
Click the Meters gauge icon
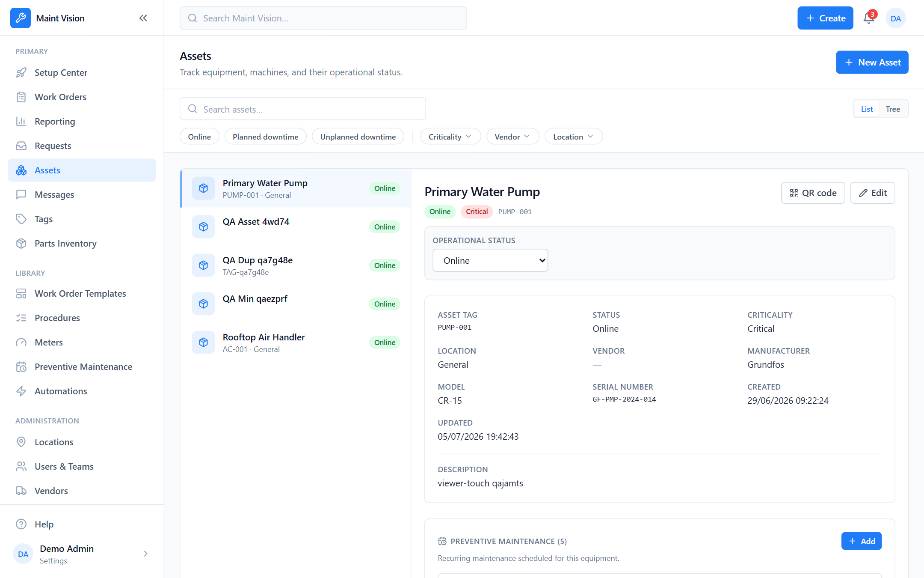pyautogui.click(x=21, y=343)
